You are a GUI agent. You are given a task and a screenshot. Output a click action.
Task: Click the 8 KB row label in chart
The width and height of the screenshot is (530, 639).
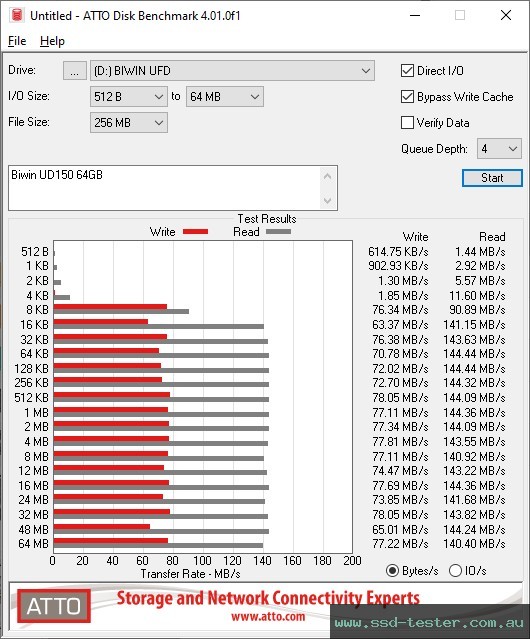click(37, 310)
